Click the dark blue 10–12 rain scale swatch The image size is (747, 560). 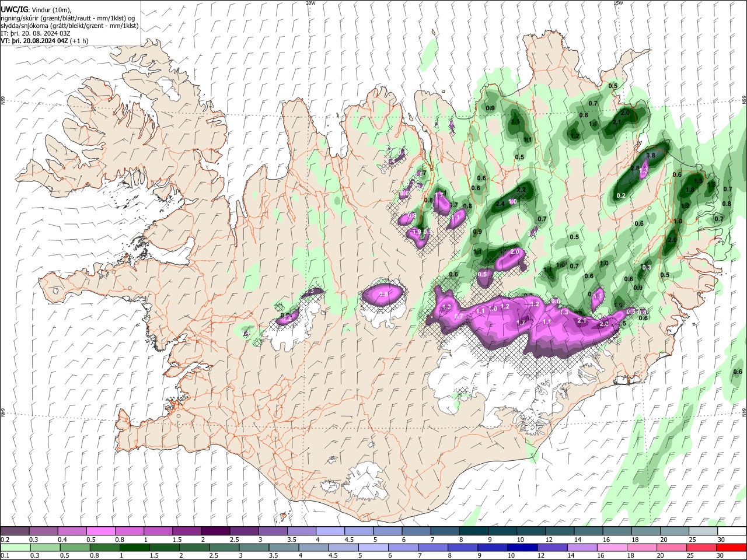coord(523,547)
